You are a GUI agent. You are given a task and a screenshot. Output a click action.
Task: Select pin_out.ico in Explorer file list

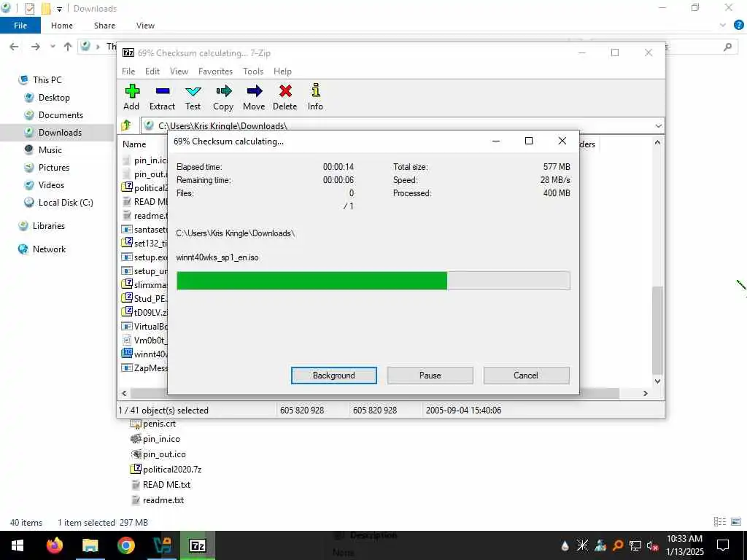click(158, 454)
